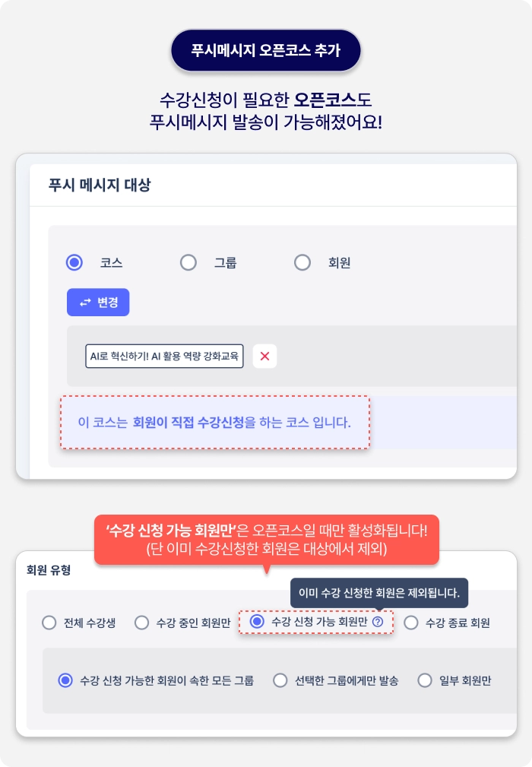
Task: Select 전체 수강생 member type
Action: pos(49,623)
